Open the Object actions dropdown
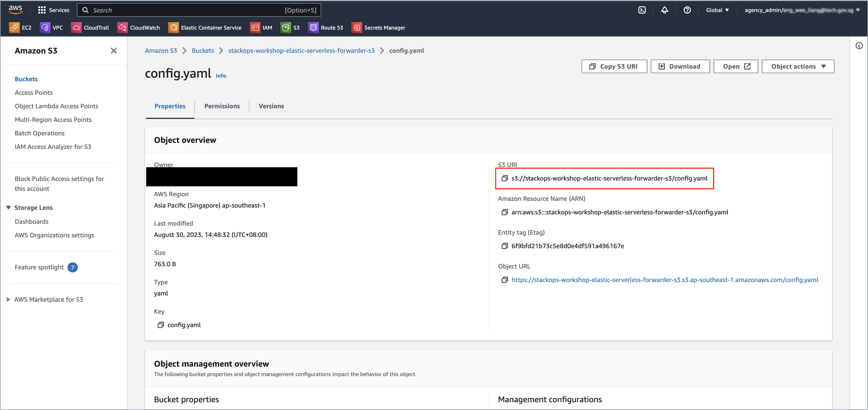The height and width of the screenshot is (410, 868). click(798, 66)
